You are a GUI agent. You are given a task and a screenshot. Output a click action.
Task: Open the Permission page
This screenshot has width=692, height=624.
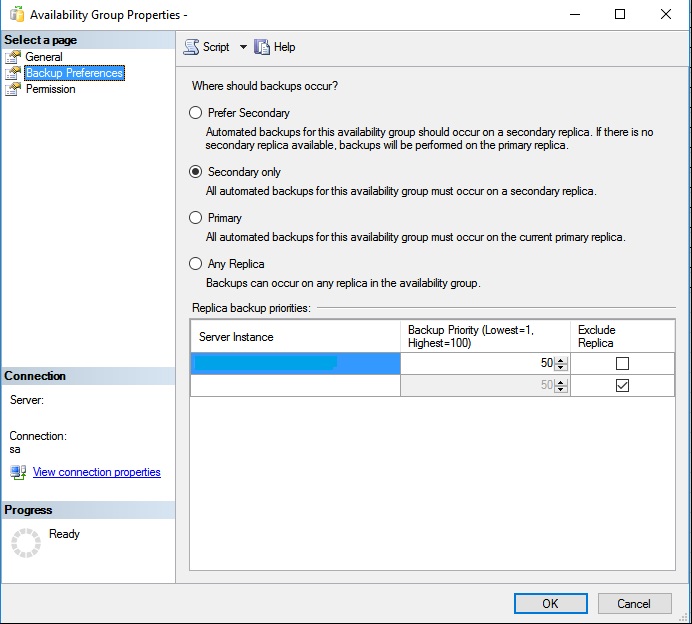pyautogui.click(x=51, y=89)
